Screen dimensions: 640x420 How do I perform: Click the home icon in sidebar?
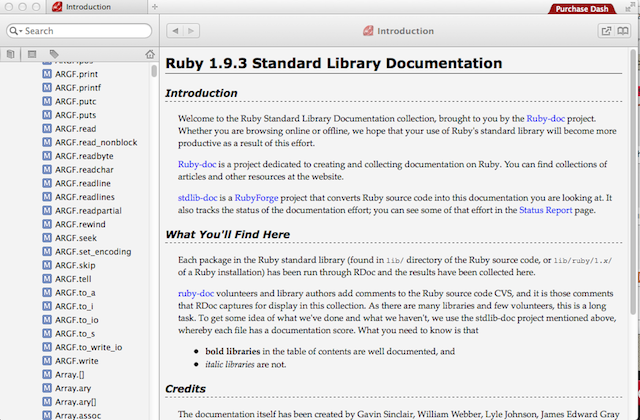point(149,54)
